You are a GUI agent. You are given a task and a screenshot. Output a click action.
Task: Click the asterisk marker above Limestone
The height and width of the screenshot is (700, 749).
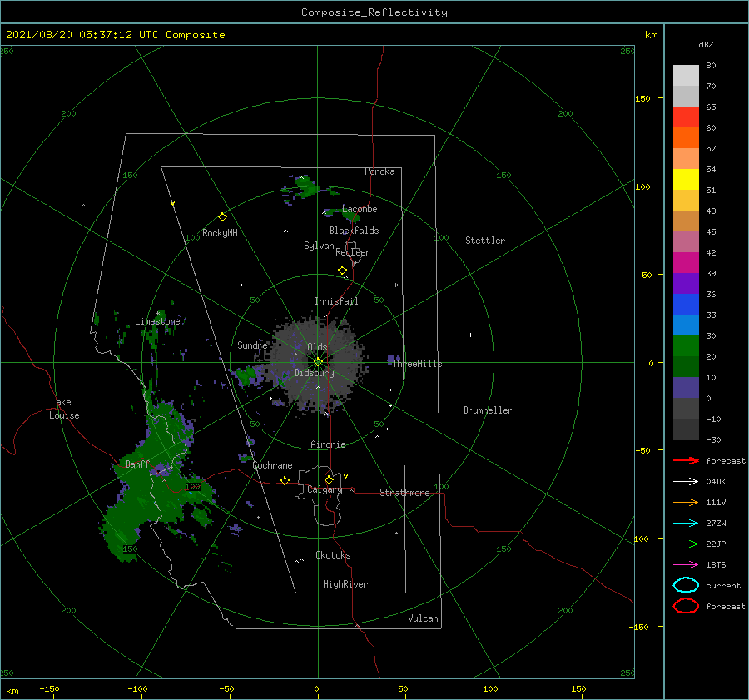(x=157, y=314)
